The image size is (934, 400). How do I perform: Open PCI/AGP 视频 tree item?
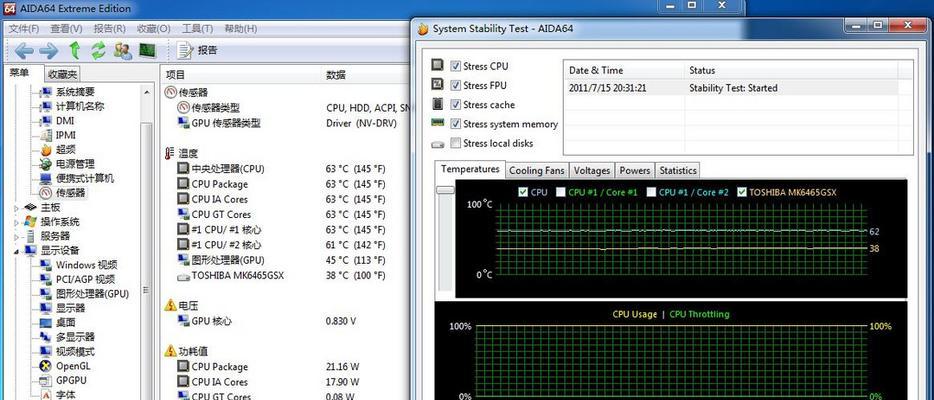coord(85,279)
